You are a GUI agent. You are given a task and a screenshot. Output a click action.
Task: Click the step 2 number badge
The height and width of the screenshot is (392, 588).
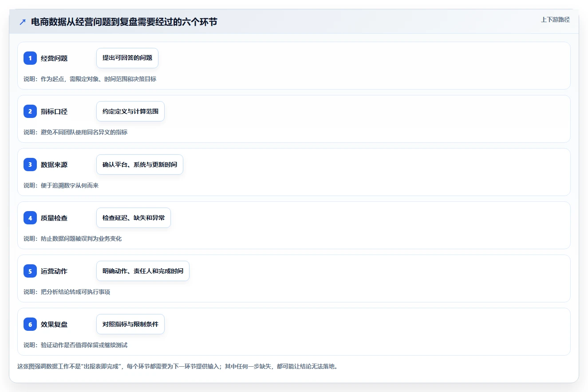tap(30, 111)
